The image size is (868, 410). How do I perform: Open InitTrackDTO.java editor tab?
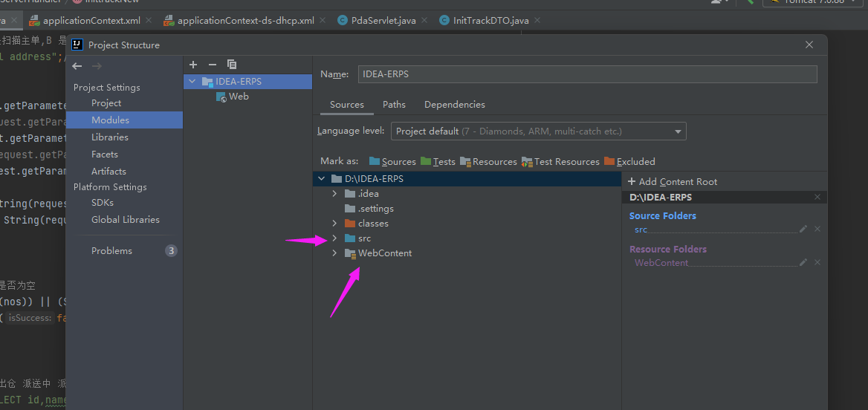pyautogui.click(x=491, y=21)
